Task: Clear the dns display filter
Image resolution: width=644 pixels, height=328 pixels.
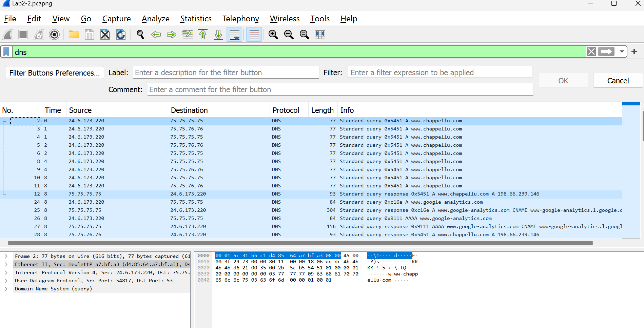Action: (x=591, y=52)
